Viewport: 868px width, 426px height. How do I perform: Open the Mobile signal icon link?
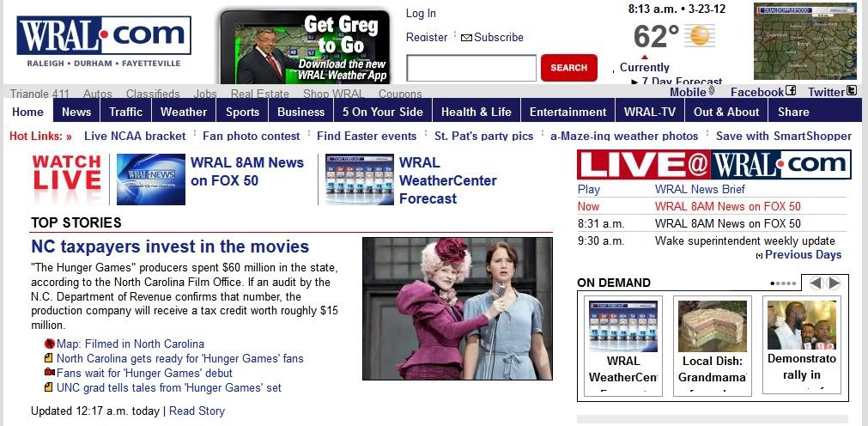(x=712, y=91)
